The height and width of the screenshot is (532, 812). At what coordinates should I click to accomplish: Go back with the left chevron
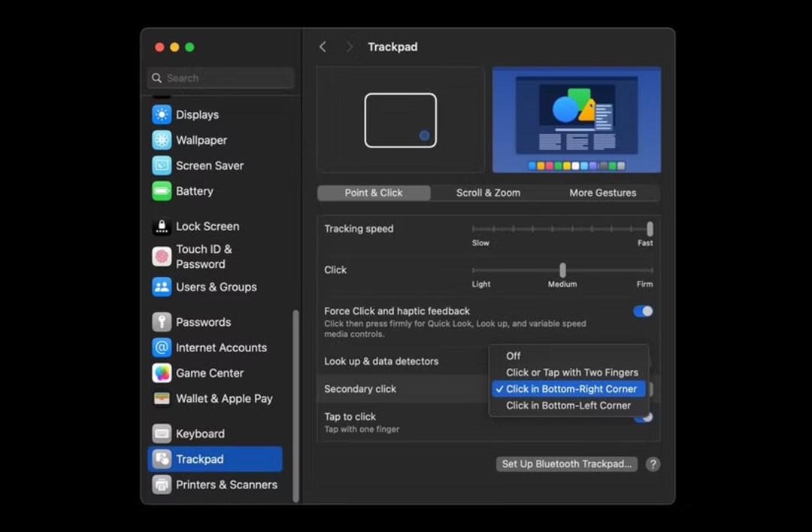click(x=323, y=47)
